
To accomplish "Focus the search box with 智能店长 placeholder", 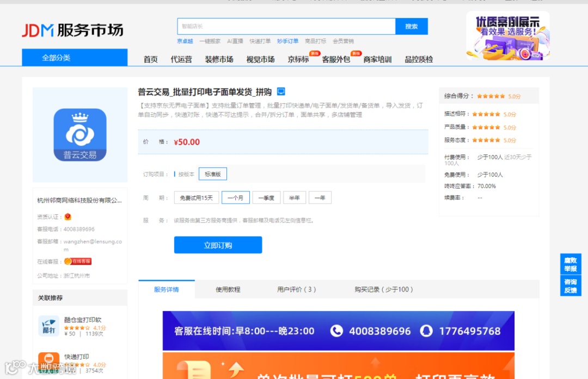I will coord(286,26).
